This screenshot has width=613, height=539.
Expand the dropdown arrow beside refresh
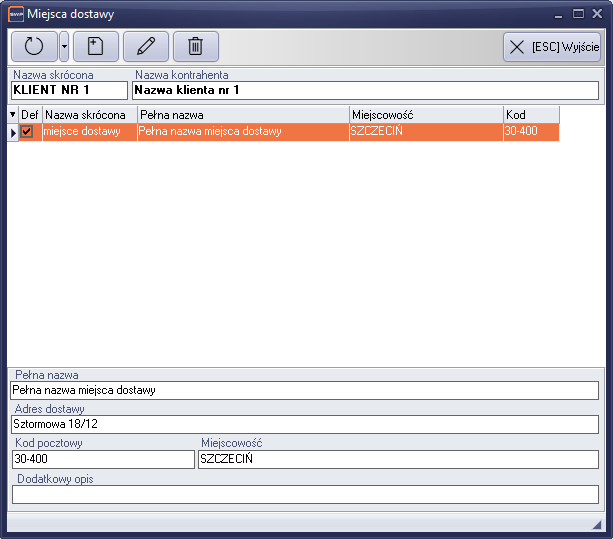(x=64, y=46)
